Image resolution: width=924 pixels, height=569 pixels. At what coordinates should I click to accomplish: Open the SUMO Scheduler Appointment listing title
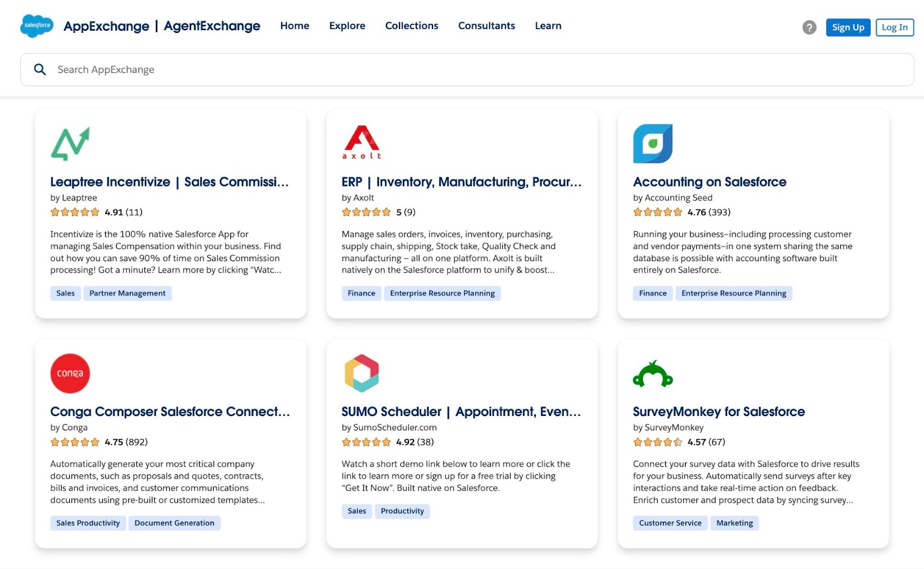point(461,412)
